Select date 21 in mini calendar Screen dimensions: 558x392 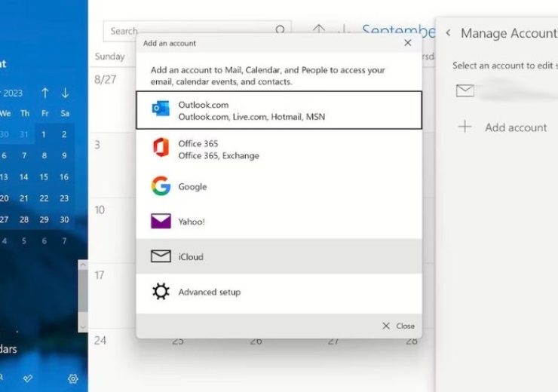[x=24, y=198]
